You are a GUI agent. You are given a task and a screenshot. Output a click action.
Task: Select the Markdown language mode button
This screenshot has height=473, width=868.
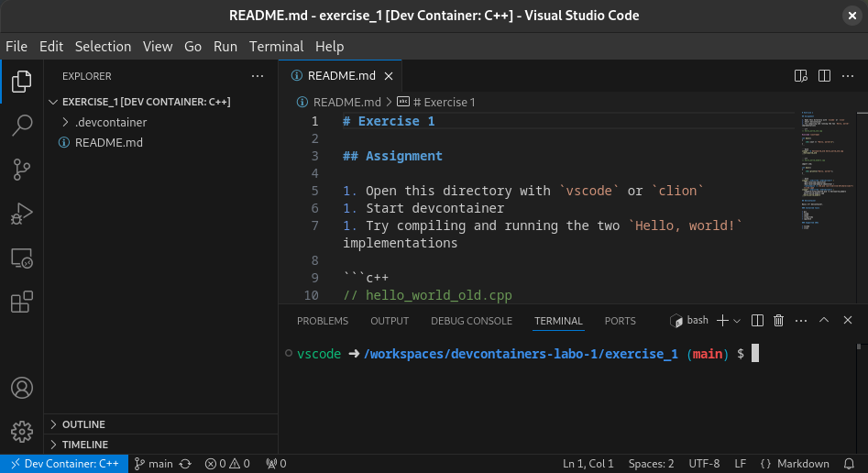point(795,464)
